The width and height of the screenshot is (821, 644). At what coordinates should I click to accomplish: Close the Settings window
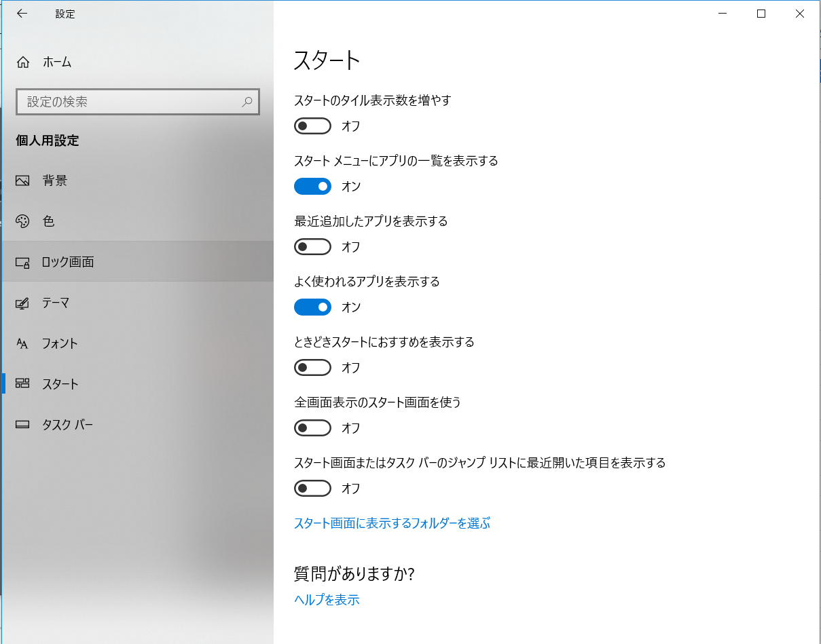[799, 14]
